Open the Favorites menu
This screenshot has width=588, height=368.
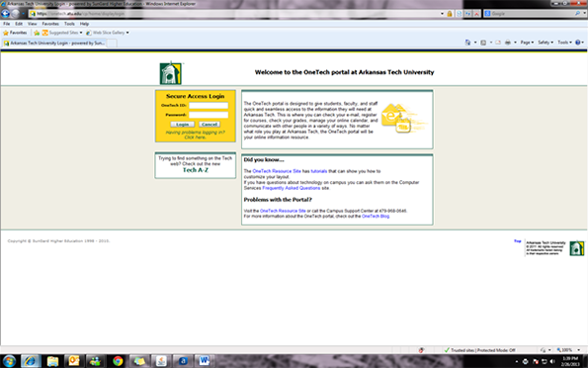pyautogui.click(x=50, y=24)
